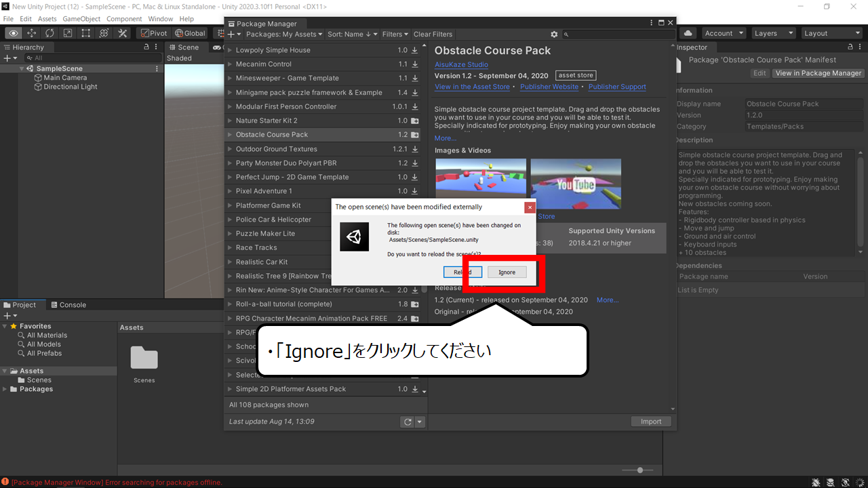
Task: Click the auto generate lighting icon
Action: 845,482
